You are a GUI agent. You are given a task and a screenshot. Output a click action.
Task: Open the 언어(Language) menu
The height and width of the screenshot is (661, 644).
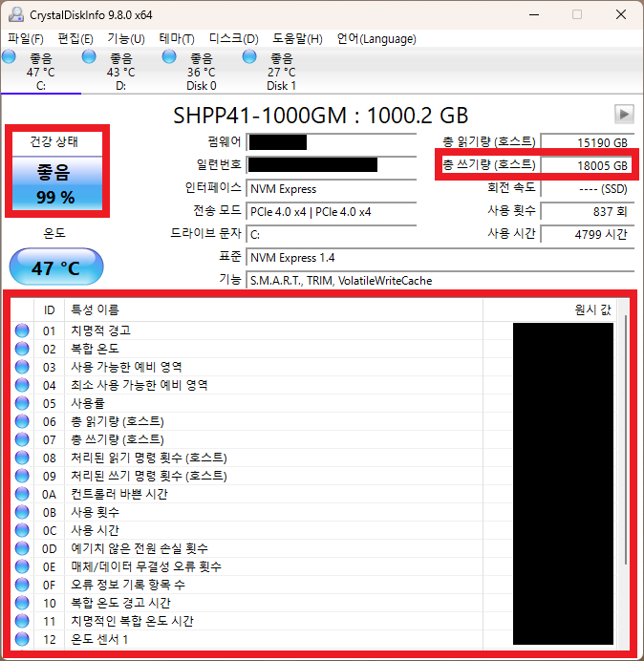click(376, 39)
